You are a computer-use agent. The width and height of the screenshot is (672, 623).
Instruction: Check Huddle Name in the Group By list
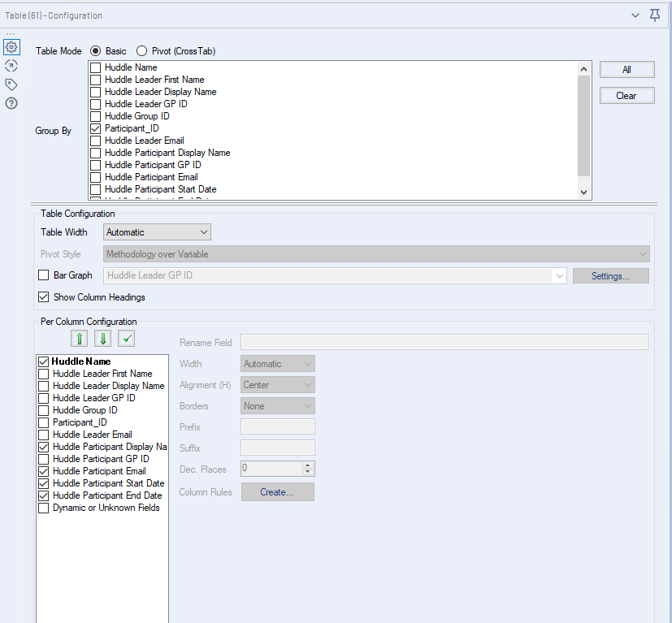click(x=95, y=67)
